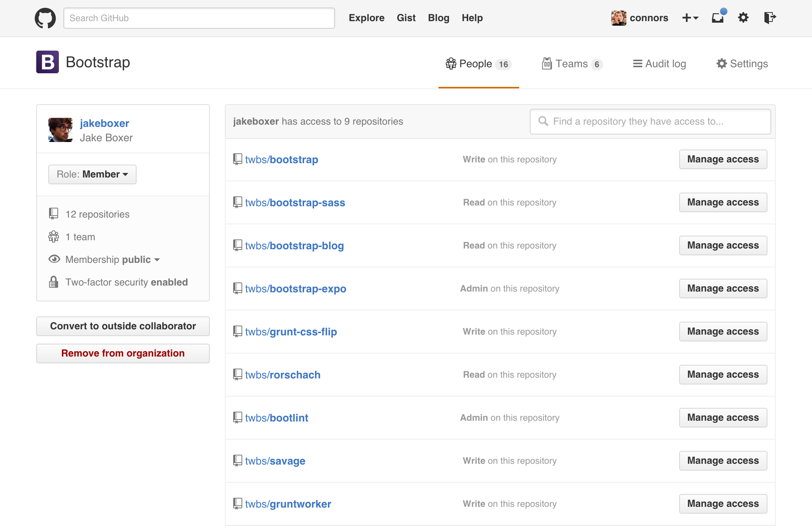
Task: Click the GitHub octocat logo
Action: [x=45, y=18]
